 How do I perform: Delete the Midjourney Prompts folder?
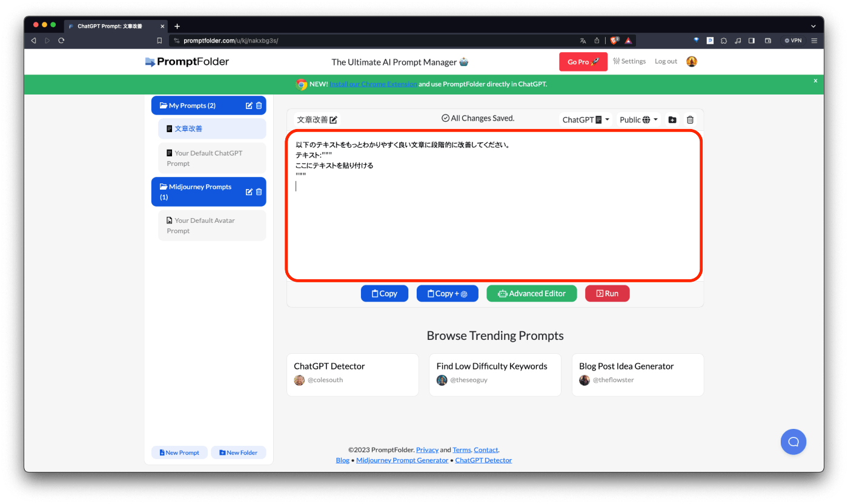coord(259,192)
